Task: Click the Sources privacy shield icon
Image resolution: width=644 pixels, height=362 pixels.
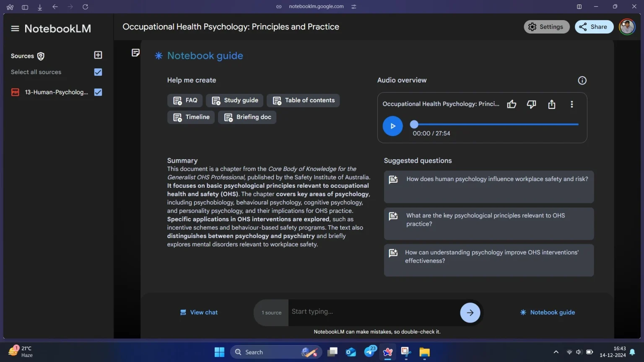Action: pos(41,56)
